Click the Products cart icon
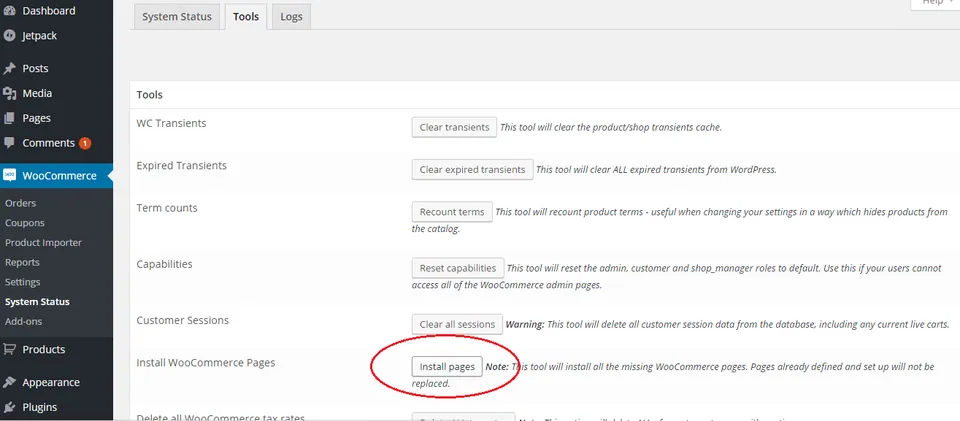 [x=9, y=349]
